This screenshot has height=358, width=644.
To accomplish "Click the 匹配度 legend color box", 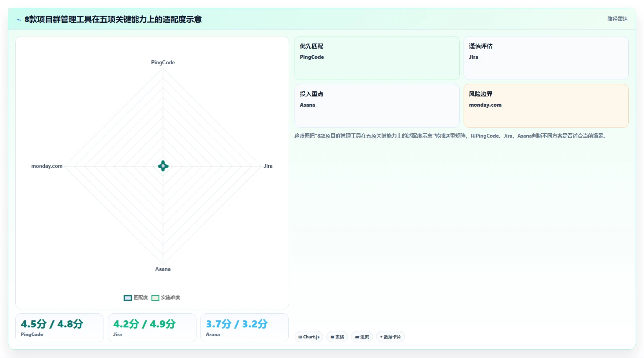I will tap(128, 298).
